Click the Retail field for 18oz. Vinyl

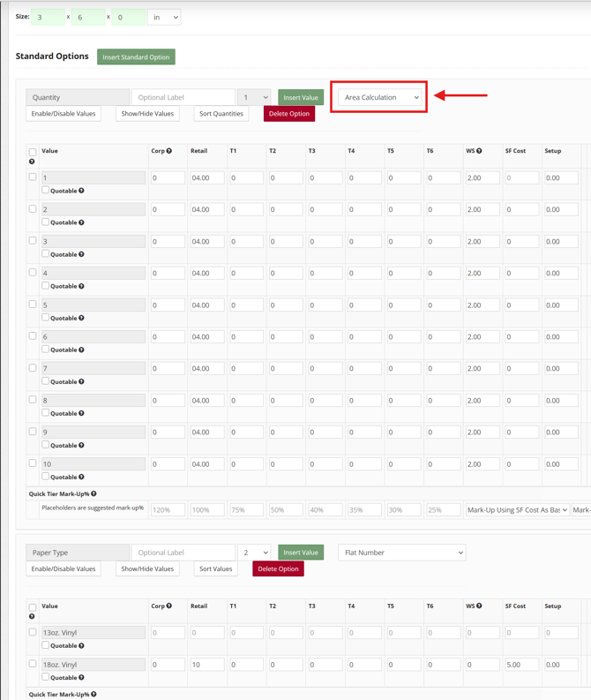tap(206, 665)
